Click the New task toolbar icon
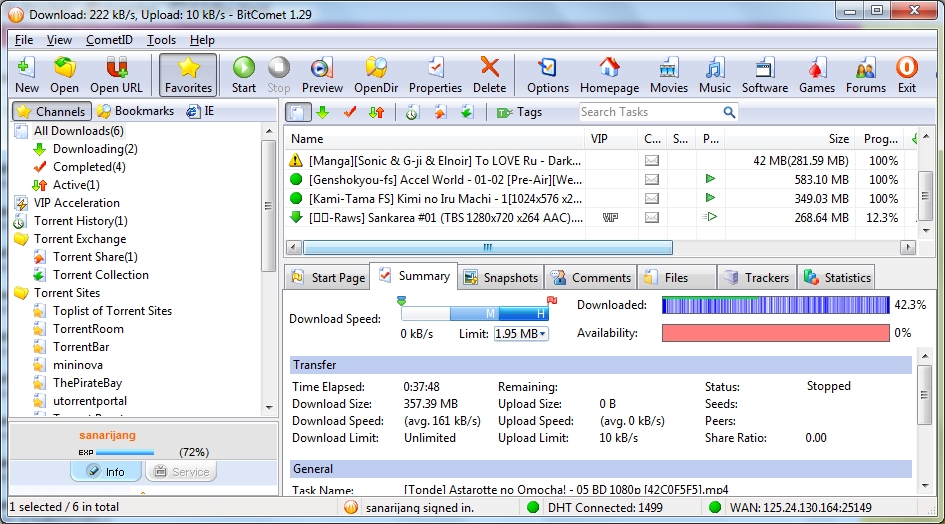The image size is (945, 524). (27, 75)
